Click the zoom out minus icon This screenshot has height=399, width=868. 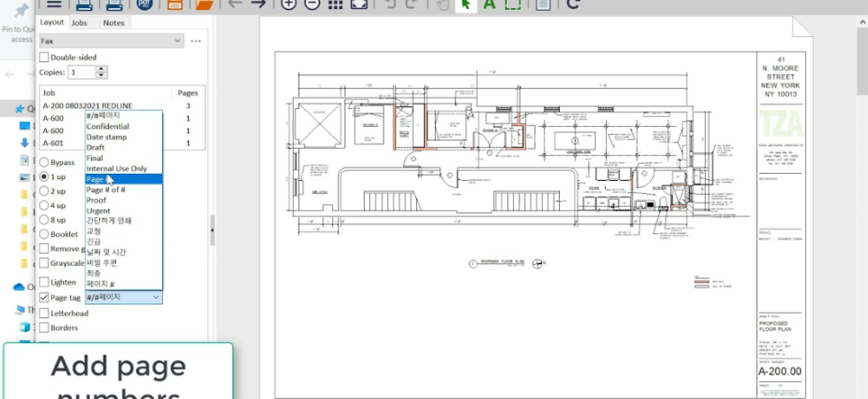click(x=312, y=4)
